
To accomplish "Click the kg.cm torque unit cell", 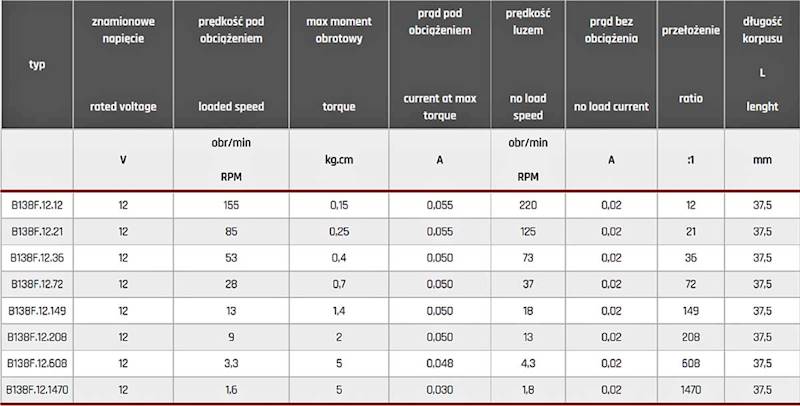I will pyautogui.click(x=339, y=160).
